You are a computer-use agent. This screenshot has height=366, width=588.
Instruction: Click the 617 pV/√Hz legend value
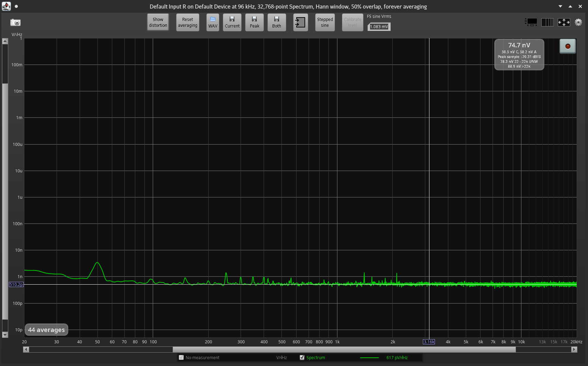click(x=397, y=358)
